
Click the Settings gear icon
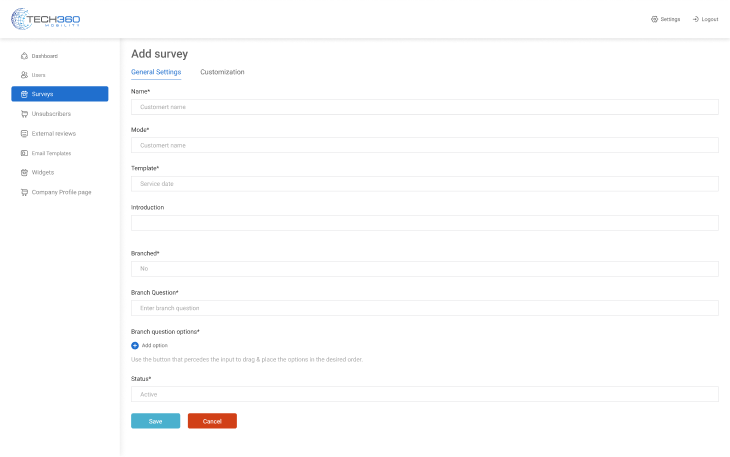(x=654, y=19)
